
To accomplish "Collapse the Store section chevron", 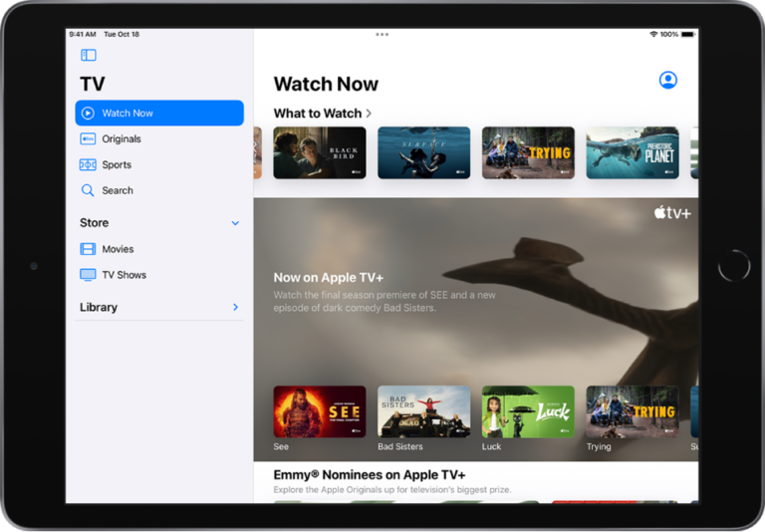I will pos(235,223).
